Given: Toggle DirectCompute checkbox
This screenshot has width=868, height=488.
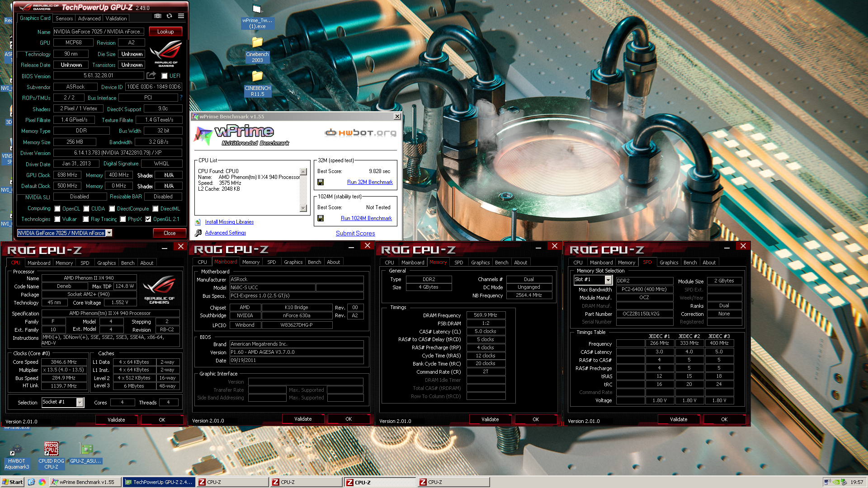Looking at the screenshot, I should pyautogui.click(x=112, y=209).
